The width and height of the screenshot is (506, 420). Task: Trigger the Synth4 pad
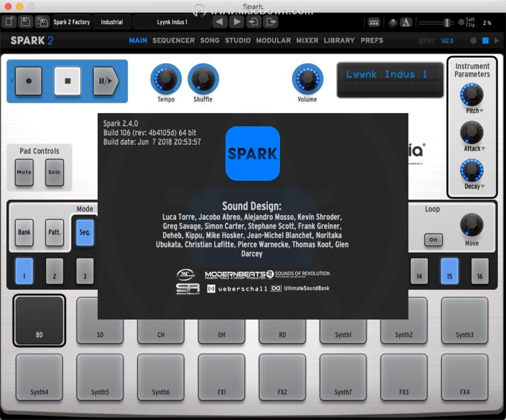coord(40,378)
